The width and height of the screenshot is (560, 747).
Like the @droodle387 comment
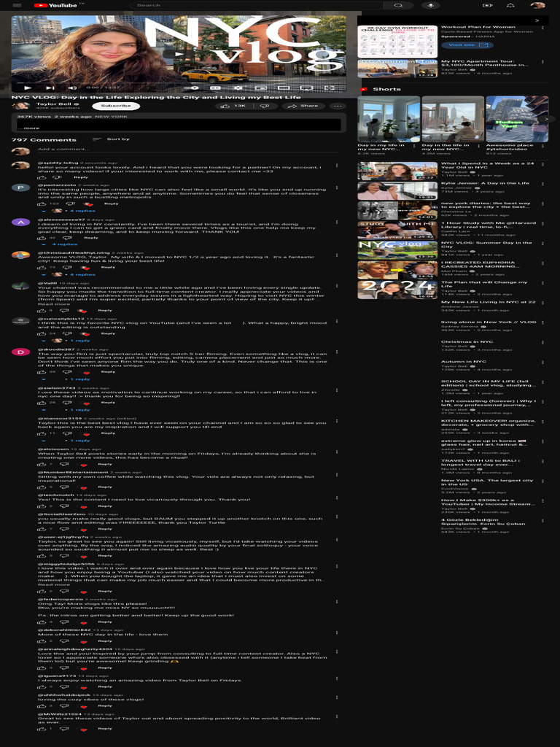(x=42, y=372)
